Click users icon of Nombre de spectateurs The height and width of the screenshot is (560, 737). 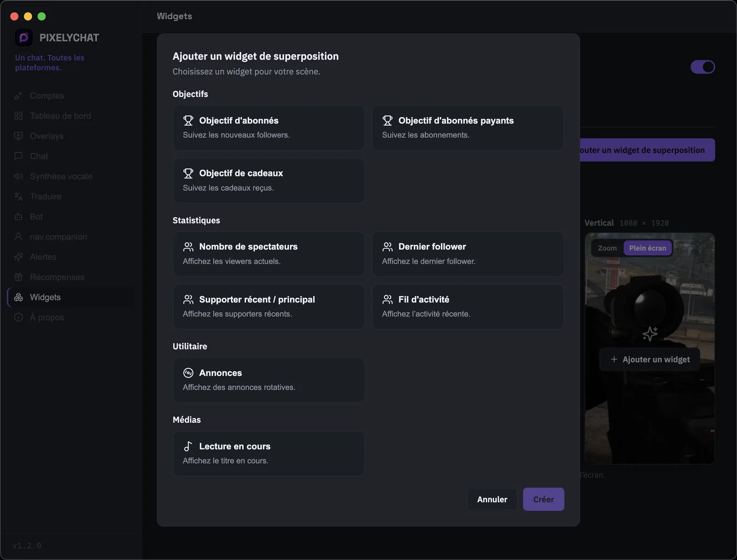[188, 247]
